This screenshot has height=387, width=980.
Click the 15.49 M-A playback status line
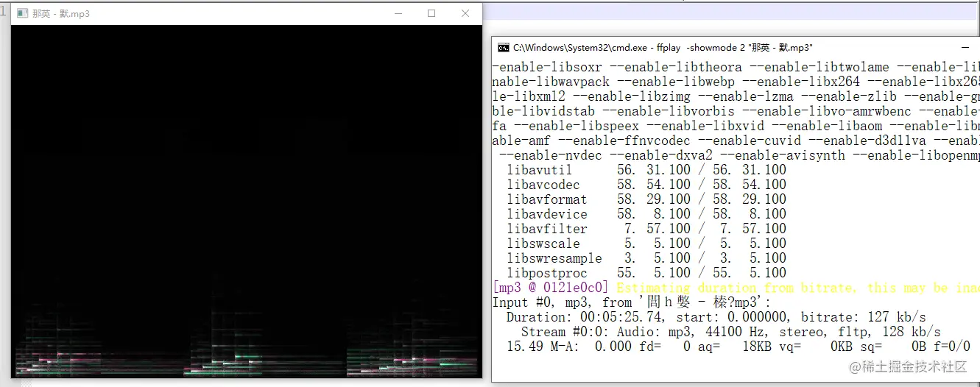[738, 347]
